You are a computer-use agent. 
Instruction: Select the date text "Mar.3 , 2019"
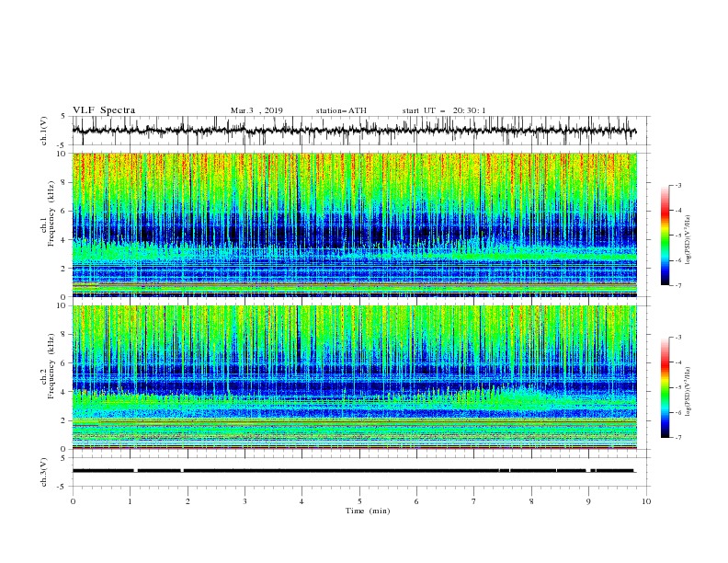(256, 110)
